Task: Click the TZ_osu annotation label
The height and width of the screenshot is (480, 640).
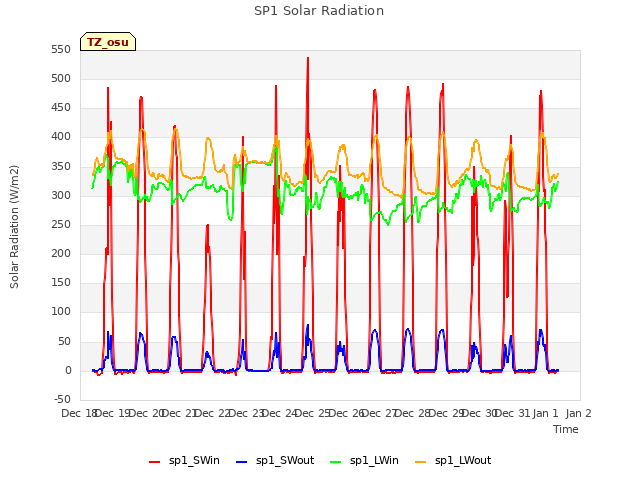Action: [108, 42]
